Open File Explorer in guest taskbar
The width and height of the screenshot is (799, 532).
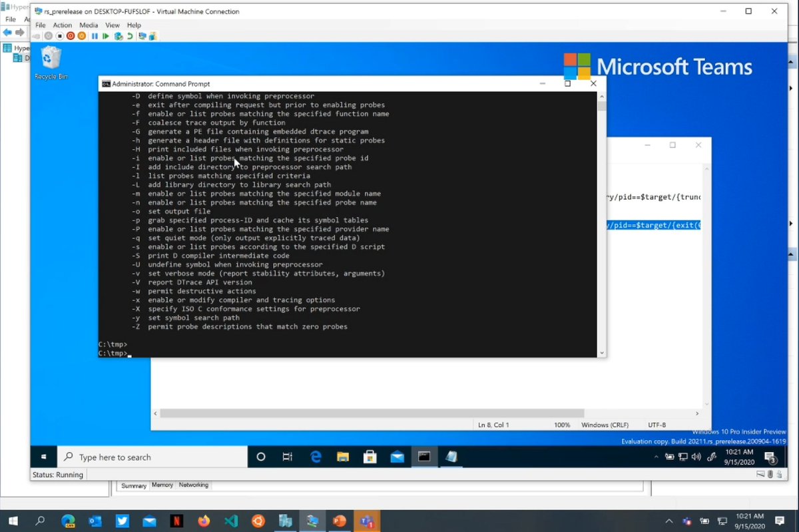pos(343,457)
